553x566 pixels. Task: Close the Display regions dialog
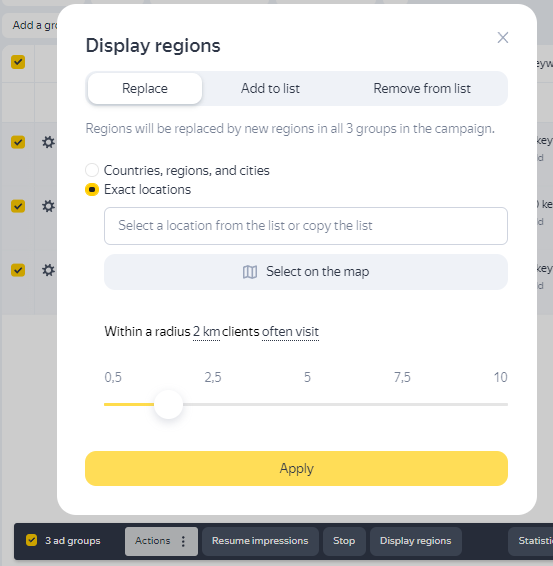(x=503, y=38)
